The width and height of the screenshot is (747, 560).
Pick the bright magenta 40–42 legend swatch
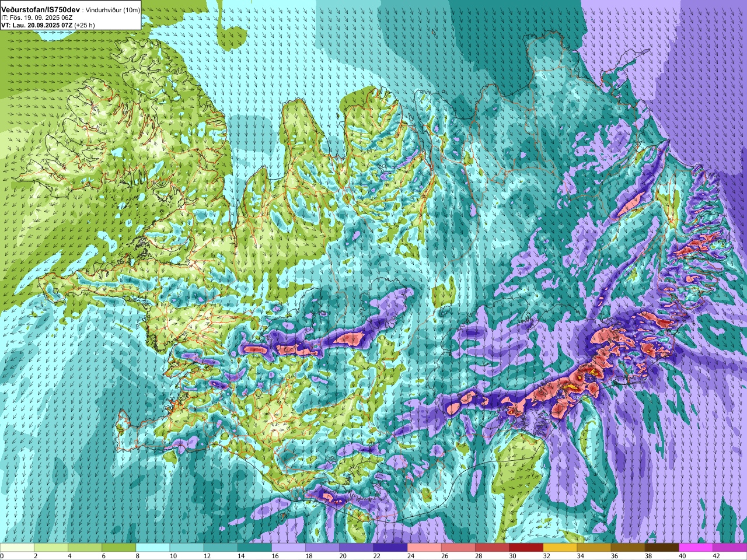pos(696,548)
